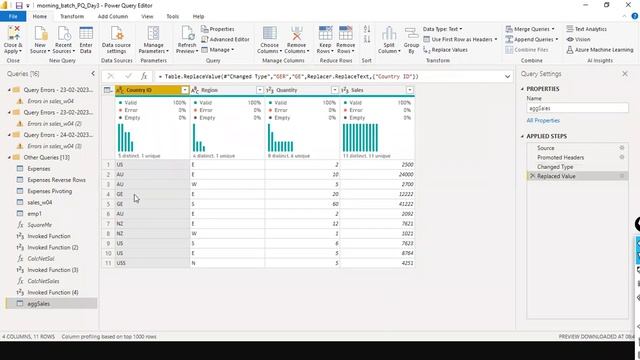640x360 pixels.
Task: Open the Country ID column filter dropdown
Action: pos(185,90)
